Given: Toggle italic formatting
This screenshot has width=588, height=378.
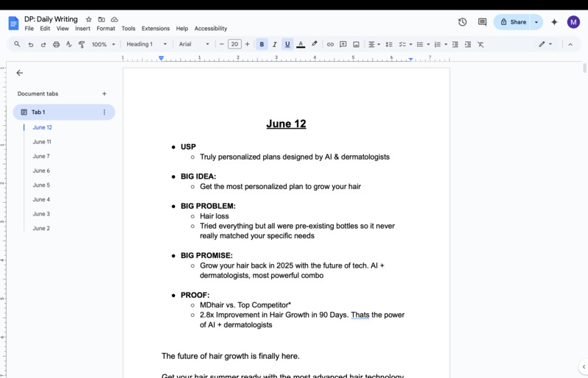Looking at the screenshot, I should (274, 44).
